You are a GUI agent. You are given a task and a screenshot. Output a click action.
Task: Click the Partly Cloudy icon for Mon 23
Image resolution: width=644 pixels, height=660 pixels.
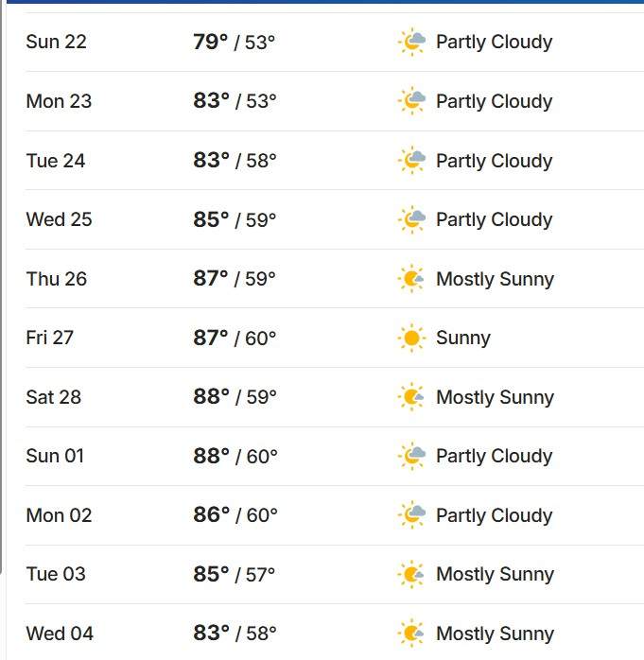[x=411, y=101]
